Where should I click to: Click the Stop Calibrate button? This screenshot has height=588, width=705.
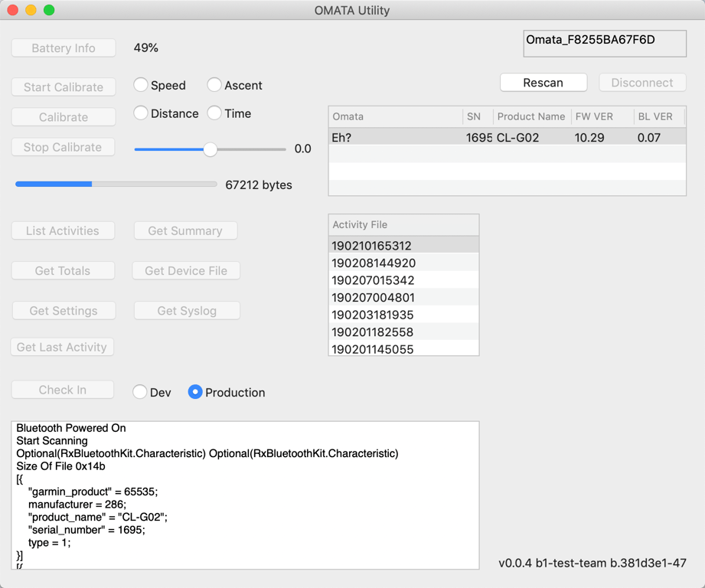coord(63,147)
